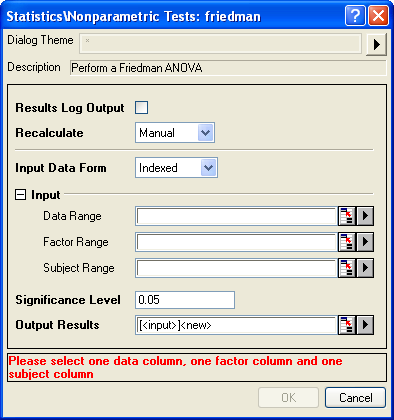Click the 'Output Results' label
The height and width of the screenshot is (420, 394).
click(x=57, y=325)
